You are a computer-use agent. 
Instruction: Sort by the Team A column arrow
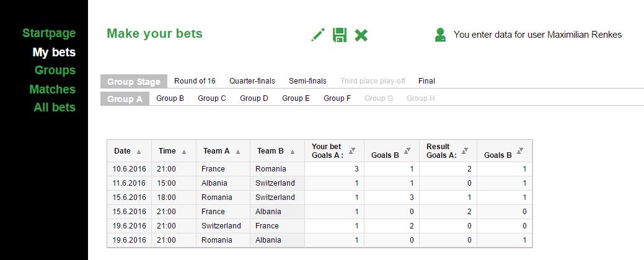[x=238, y=151]
